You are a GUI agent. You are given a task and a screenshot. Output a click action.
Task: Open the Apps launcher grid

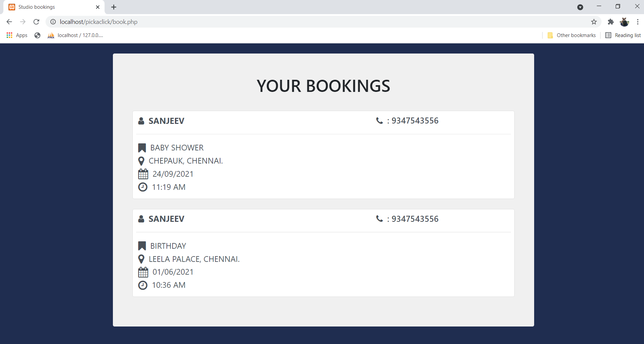point(9,35)
